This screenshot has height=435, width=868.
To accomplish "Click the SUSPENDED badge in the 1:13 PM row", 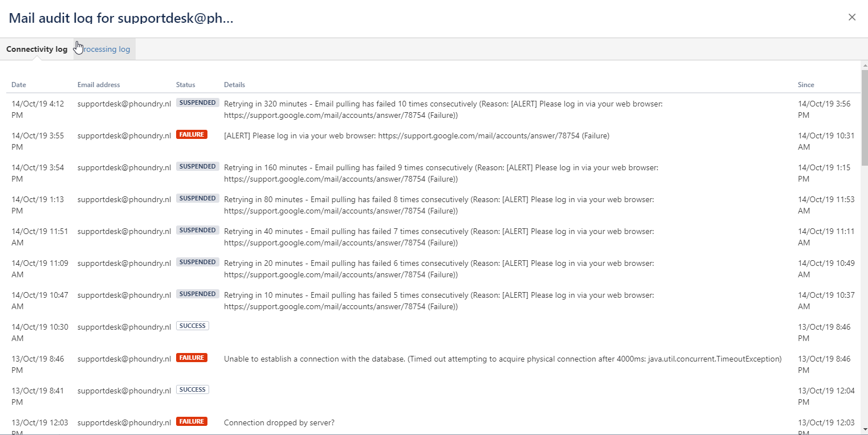I will pos(197,198).
